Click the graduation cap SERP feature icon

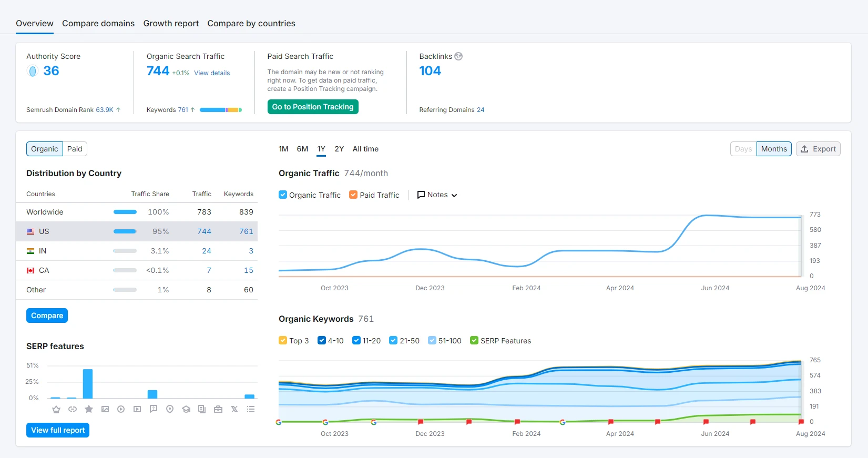186,409
